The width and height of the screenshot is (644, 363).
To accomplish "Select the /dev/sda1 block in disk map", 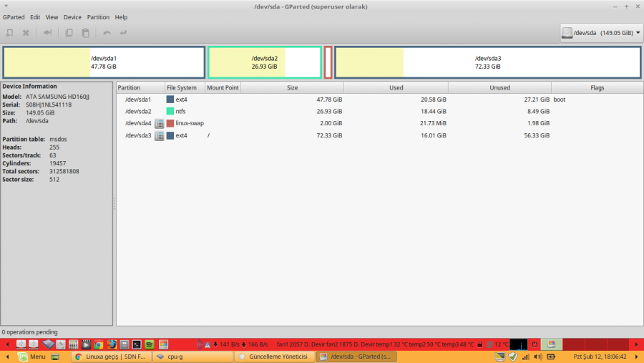I will 104,62.
